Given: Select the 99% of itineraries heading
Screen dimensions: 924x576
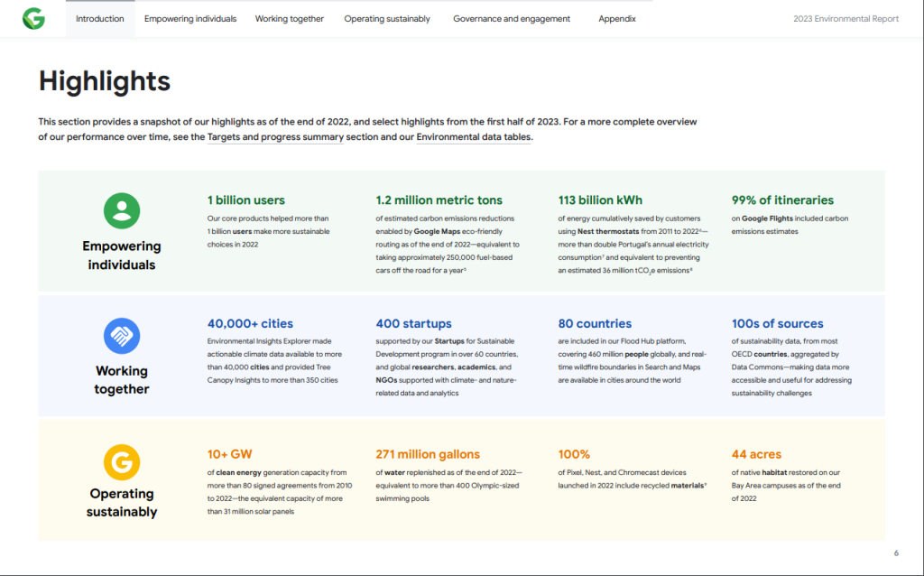Looking at the screenshot, I should pyautogui.click(x=782, y=200).
